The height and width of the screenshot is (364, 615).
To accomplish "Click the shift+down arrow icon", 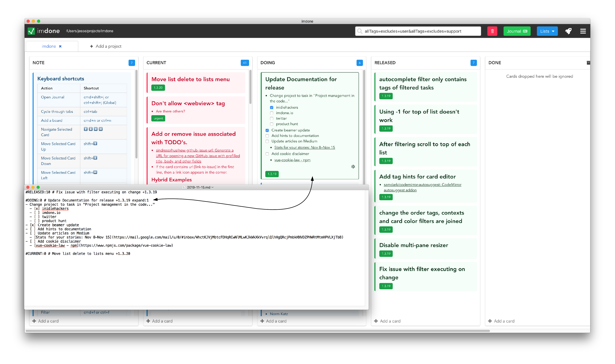I will click(x=95, y=158).
